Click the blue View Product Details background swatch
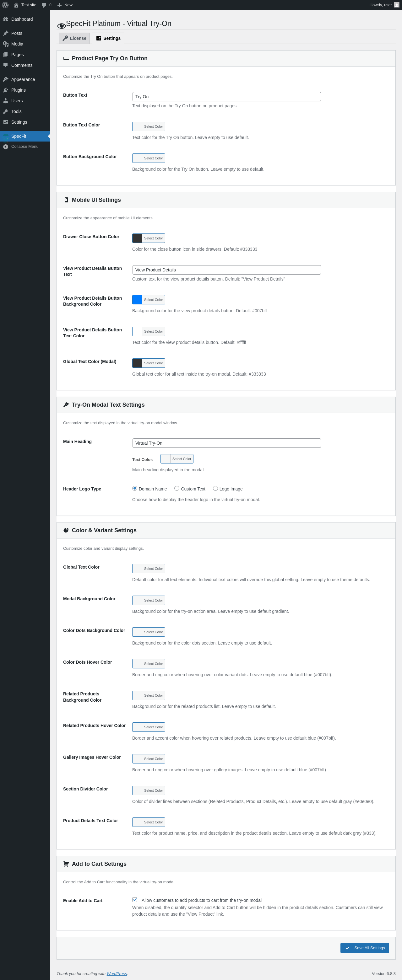The width and height of the screenshot is (402, 980). [138, 300]
